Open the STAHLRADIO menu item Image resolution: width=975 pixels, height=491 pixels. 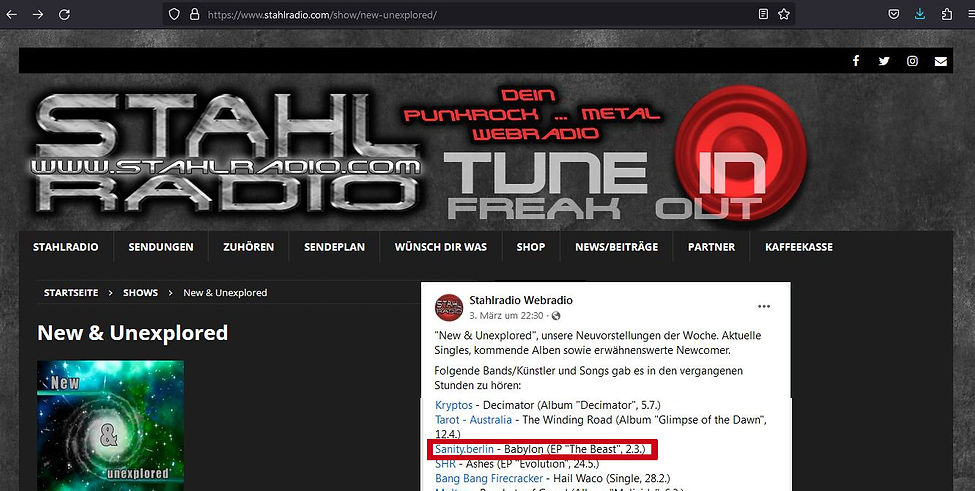[65, 247]
